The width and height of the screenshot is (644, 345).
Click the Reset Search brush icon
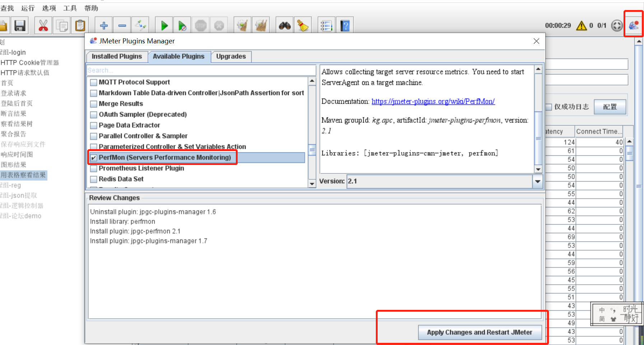point(303,25)
